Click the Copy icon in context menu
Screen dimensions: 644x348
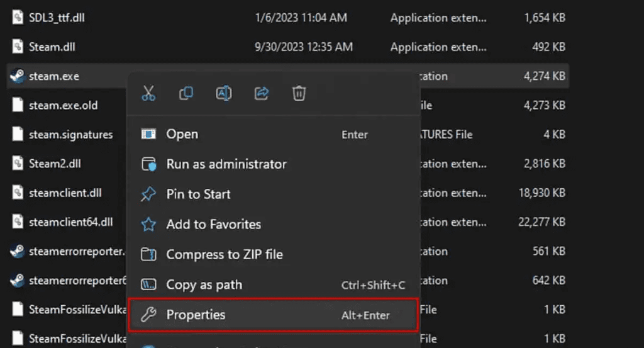[186, 94]
